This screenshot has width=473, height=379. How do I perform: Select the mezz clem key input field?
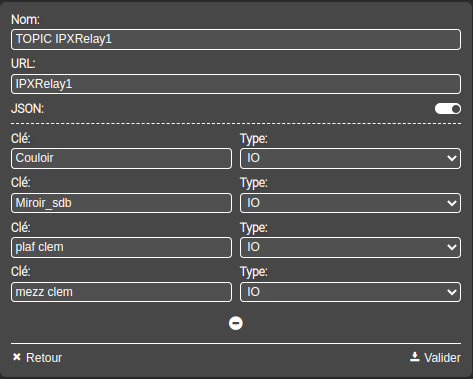pyautogui.click(x=121, y=292)
